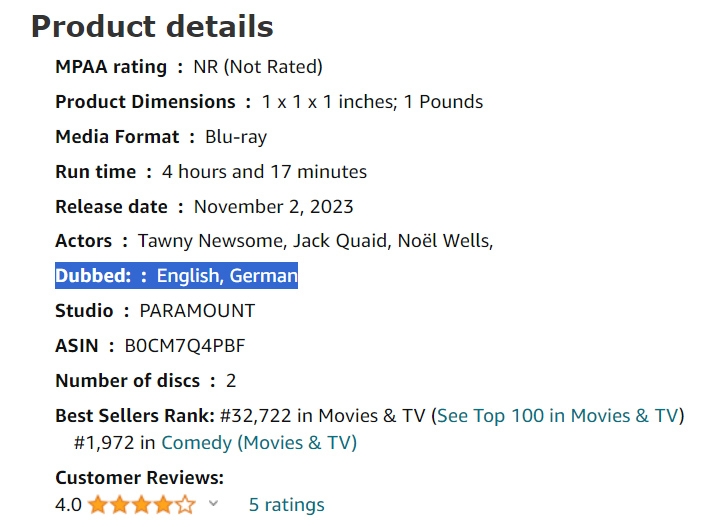Click the Product details heading
Viewport: 712px width, 527px height.
click(x=152, y=26)
